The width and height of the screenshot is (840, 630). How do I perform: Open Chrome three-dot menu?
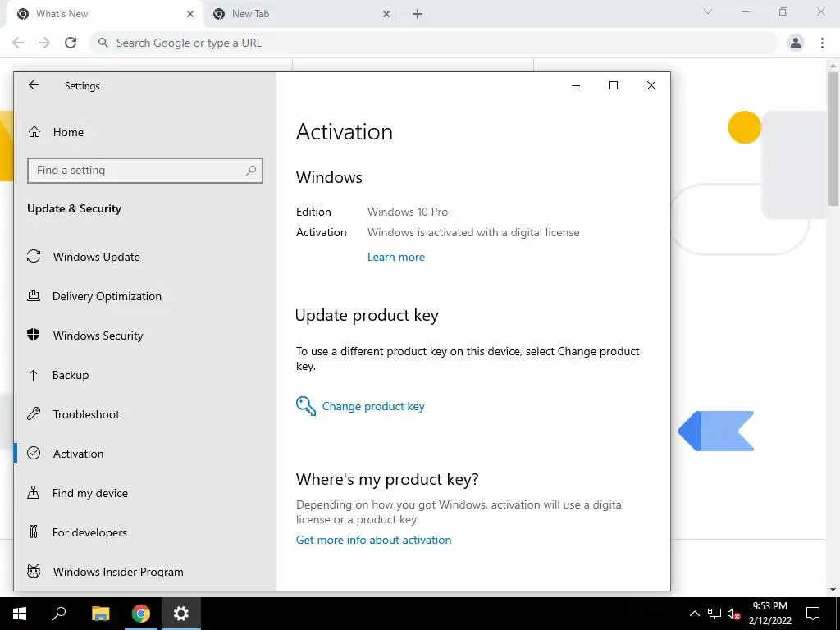(x=822, y=43)
